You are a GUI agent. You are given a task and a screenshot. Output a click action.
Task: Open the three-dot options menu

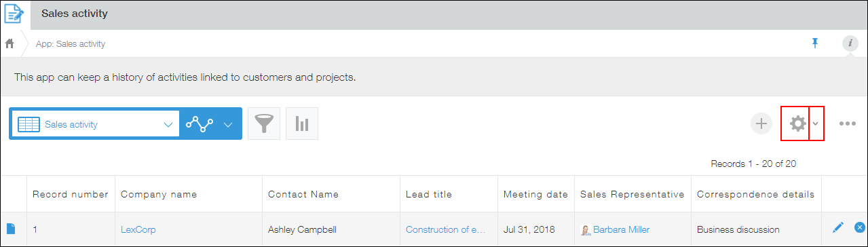[x=847, y=123]
